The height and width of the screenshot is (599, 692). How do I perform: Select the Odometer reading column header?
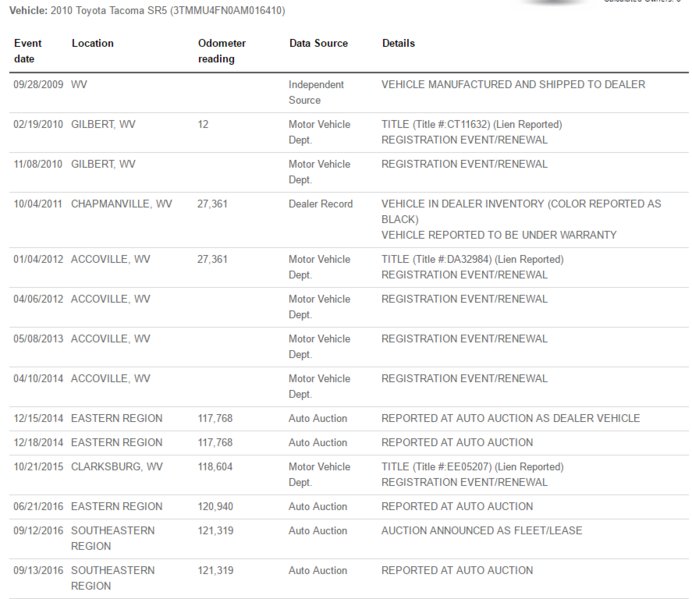[x=222, y=51]
